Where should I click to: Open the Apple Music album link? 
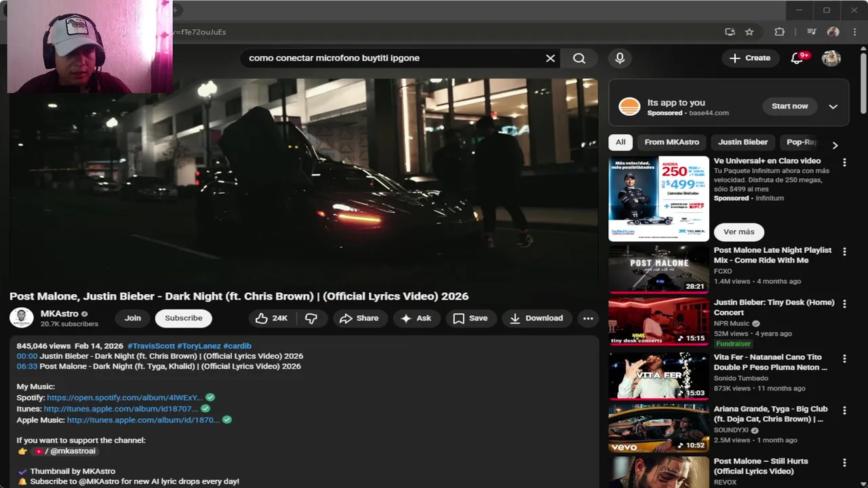coord(143,420)
